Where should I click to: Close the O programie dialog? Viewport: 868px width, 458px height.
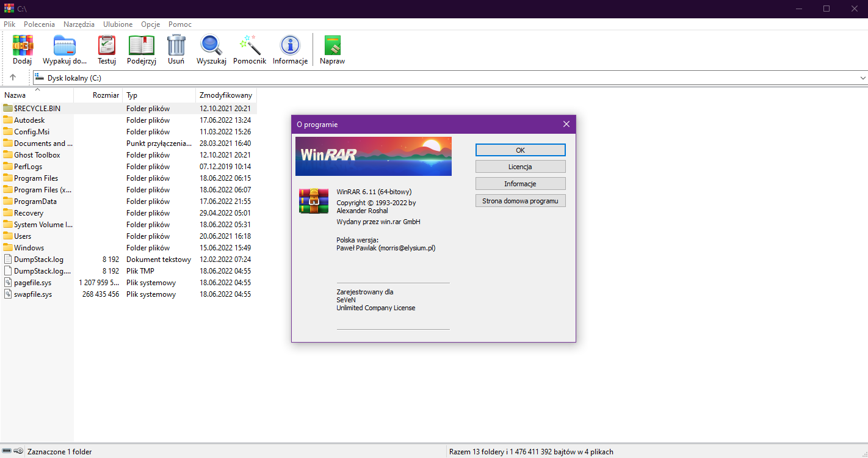pyautogui.click(x=566, y=124)
